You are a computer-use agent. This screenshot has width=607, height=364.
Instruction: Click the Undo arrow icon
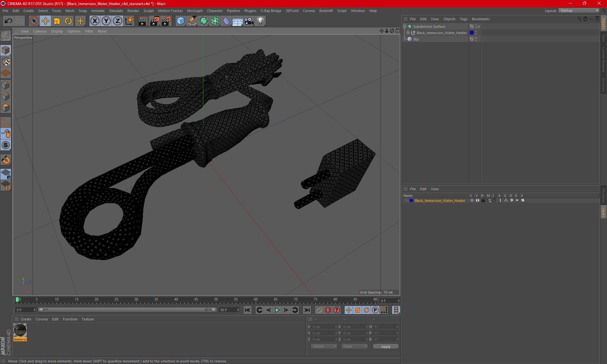[9, 21]
